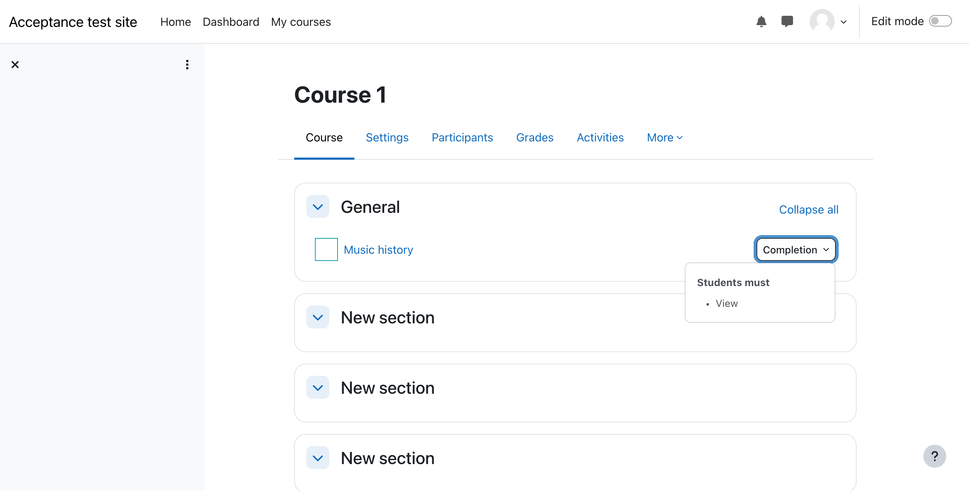Viewport: 980px width, 491px height.
Task: Switch to the Participants tab
Action: (x=462, y=137)
